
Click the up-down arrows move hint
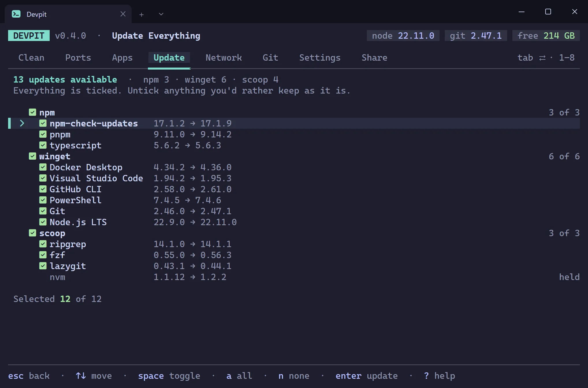[x=94, y=376]
